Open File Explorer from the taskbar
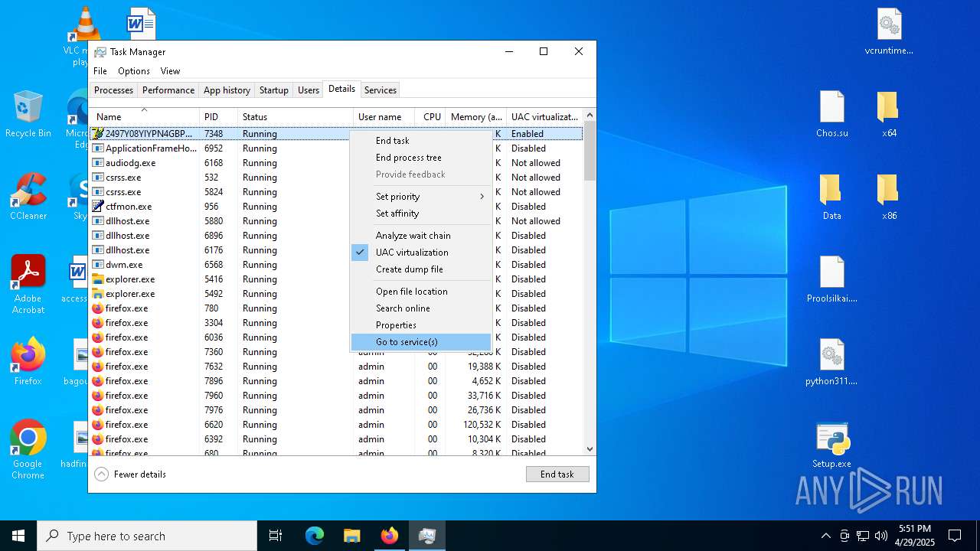 coord(352,536)
